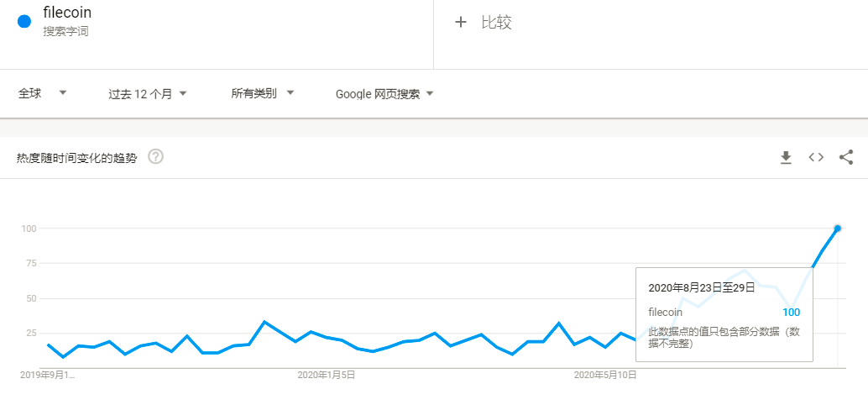Edit the filecoin search term

tap(67, 13)
